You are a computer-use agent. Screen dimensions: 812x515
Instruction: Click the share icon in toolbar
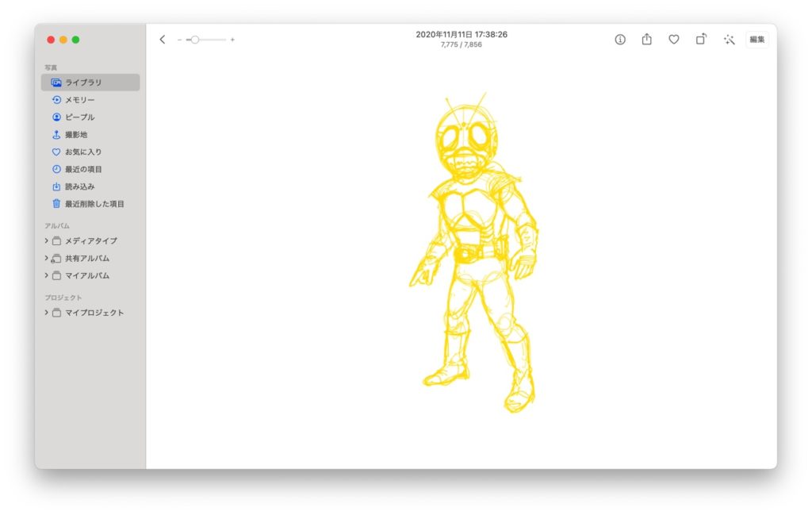(x=647, y=39)
